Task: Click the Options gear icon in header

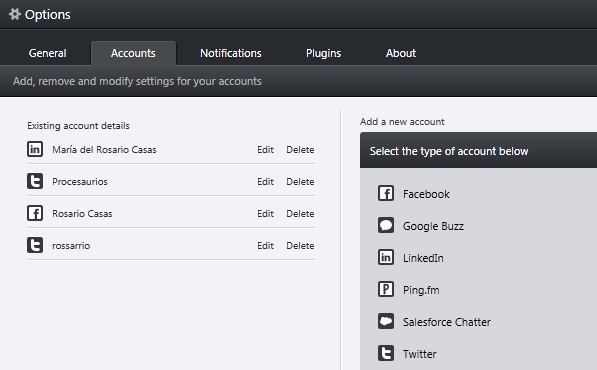Action: pos(15,14)
